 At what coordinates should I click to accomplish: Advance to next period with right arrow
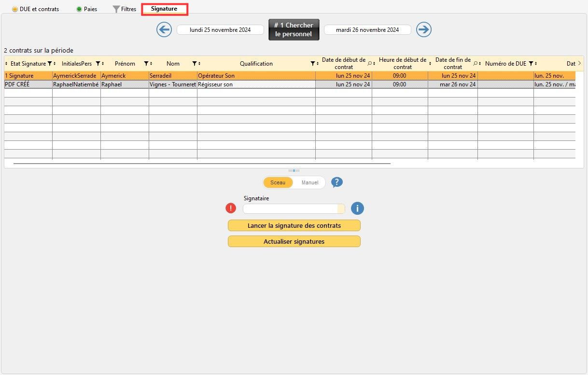pos(423,30)
